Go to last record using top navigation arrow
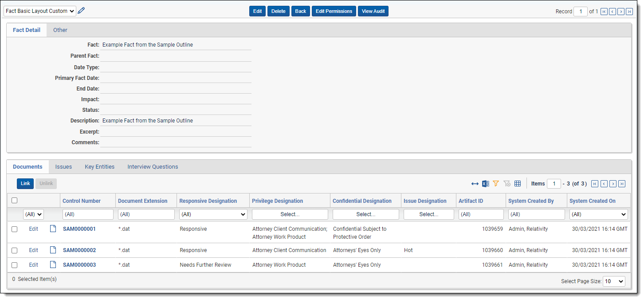Viewport: 644px width, 300px height. 629,12
